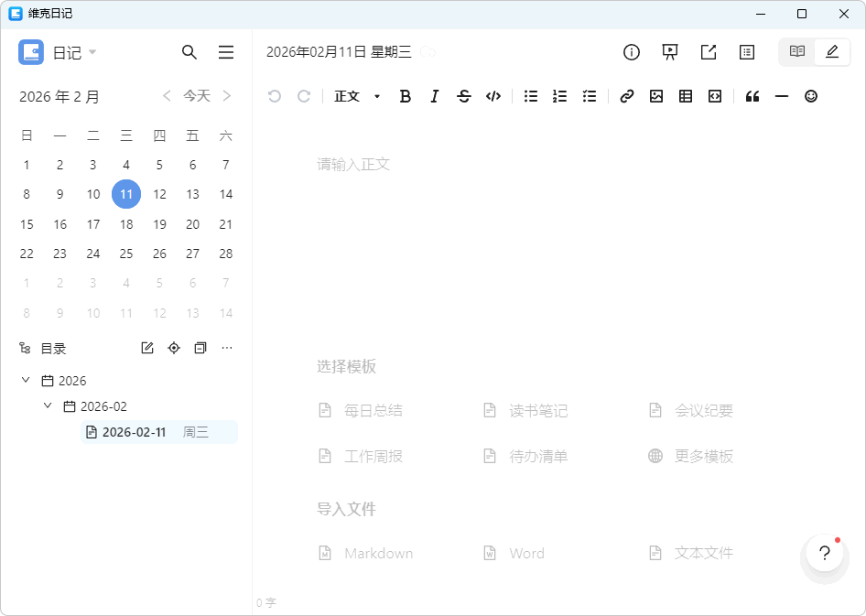Insert a table in the editor
The height and width of the screenshot is (616, 866).
[x=686, y=96]
